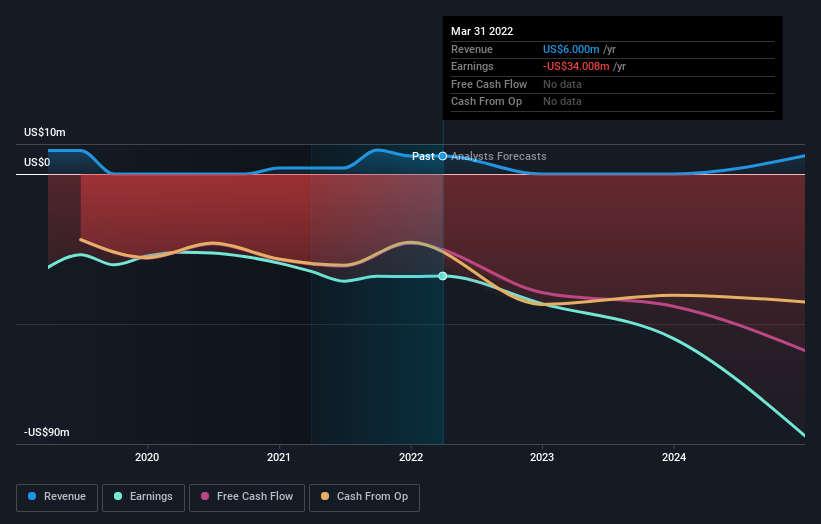The width and height of the screenshot is (821, 524).
Task: Click the pink Free Cash Flow legend dot
Action: 205,496
